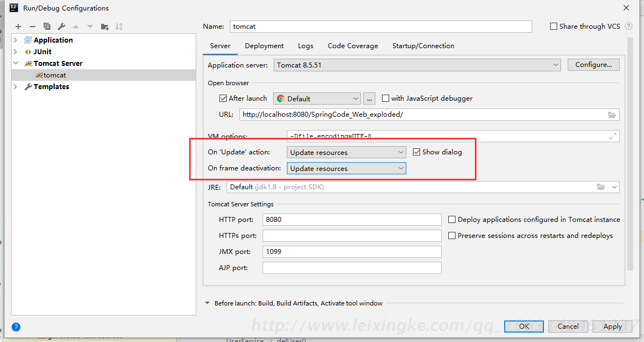
Task: Click the help icon beside Share through VCS
Action: (629, 27)
